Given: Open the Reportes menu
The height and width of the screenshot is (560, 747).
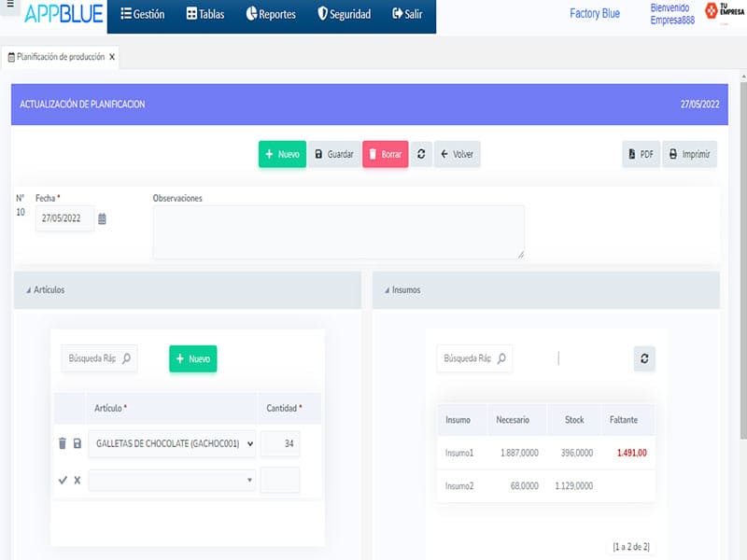Looking at the screenshot, I should (x=270, y=14).
